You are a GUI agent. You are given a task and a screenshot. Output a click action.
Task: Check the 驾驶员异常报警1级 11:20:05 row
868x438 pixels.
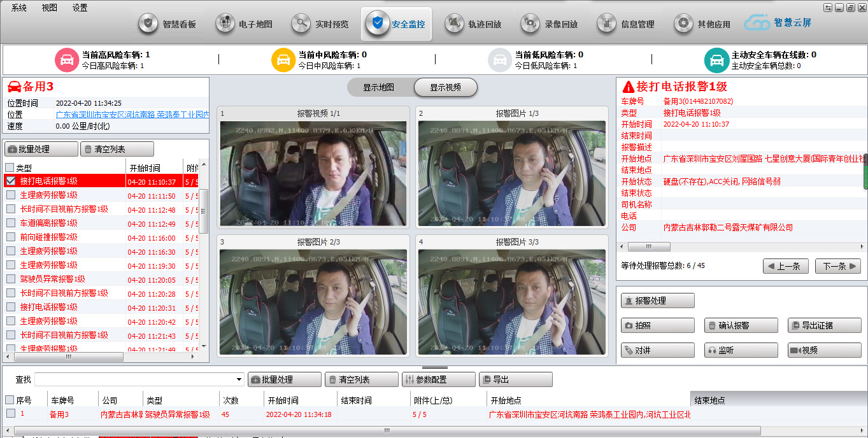11,279
